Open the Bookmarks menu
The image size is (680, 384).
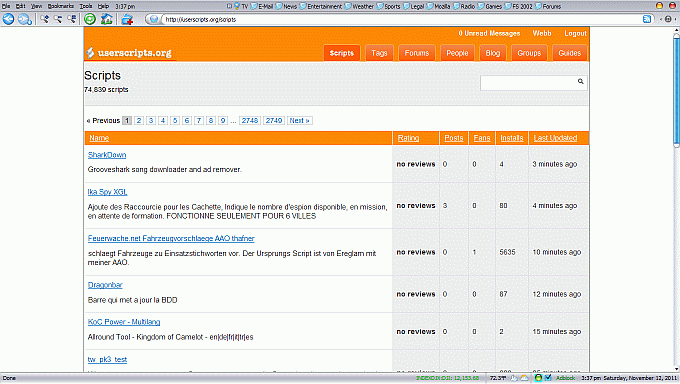click(61, 6)
